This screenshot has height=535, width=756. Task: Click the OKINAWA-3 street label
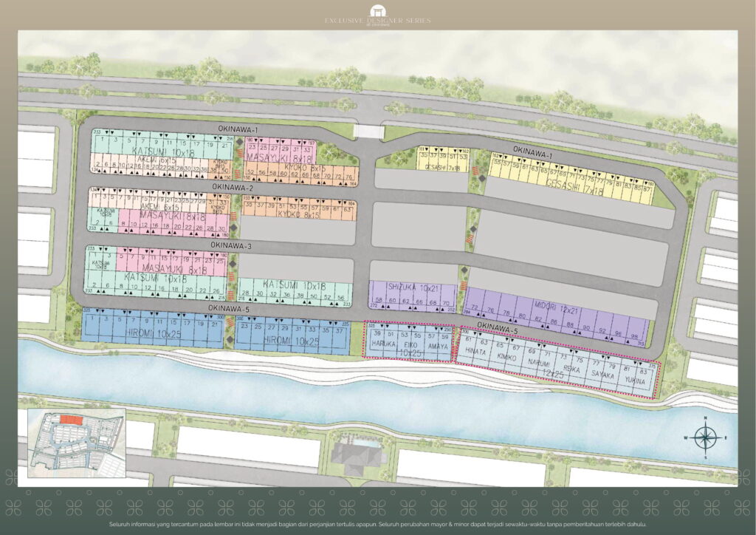231,245
